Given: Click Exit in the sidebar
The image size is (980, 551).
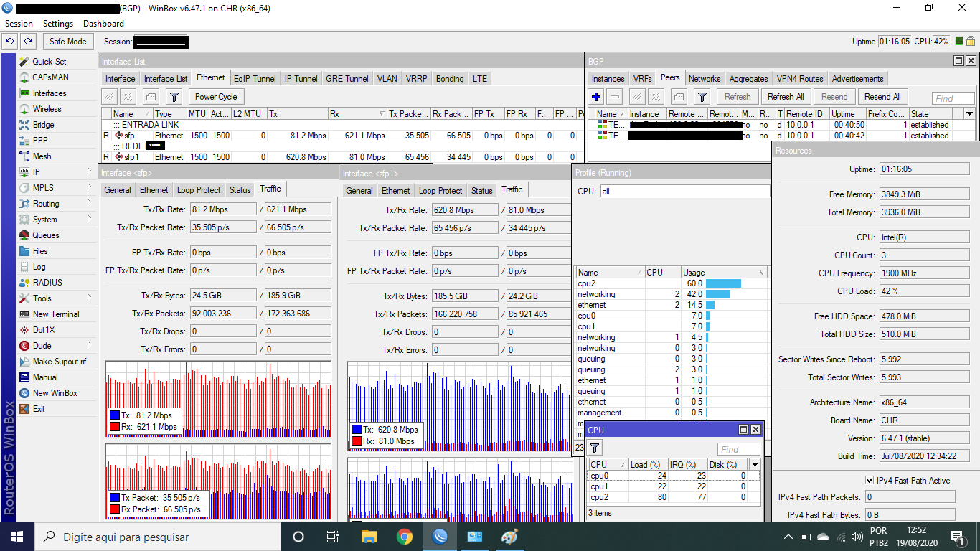Looking at the screenshot, I should pyautogui.click(x=39, y=409).
